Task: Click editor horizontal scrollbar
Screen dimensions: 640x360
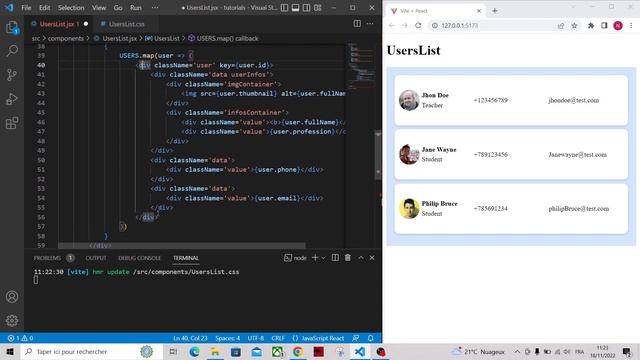Action: (182, 245)
